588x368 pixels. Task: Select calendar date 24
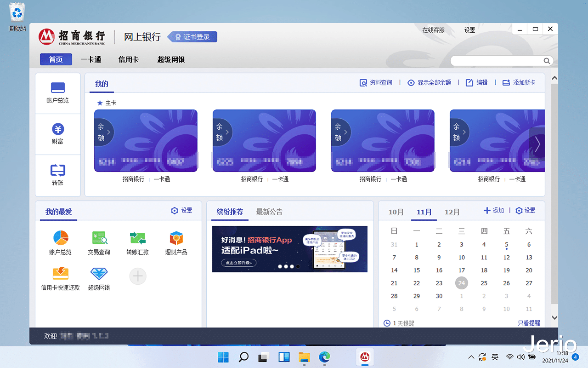tap(462, 283)
